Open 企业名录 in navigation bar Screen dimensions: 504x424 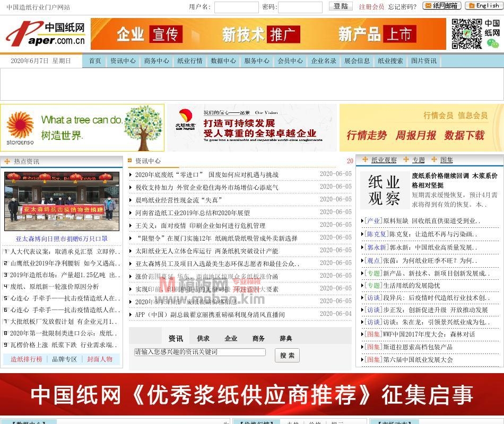point(324,61)
